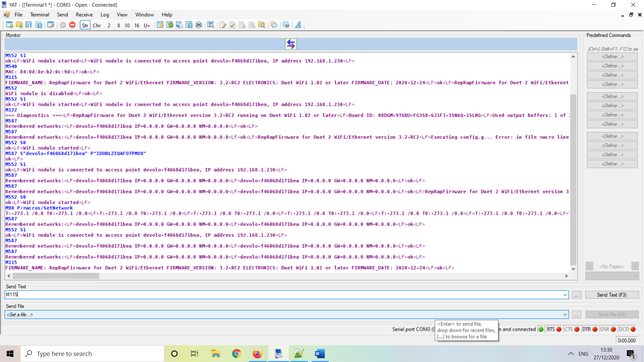Click the Open Terminal folder icon
Viewport: 644px width, 362px height.
pos(19,25)
